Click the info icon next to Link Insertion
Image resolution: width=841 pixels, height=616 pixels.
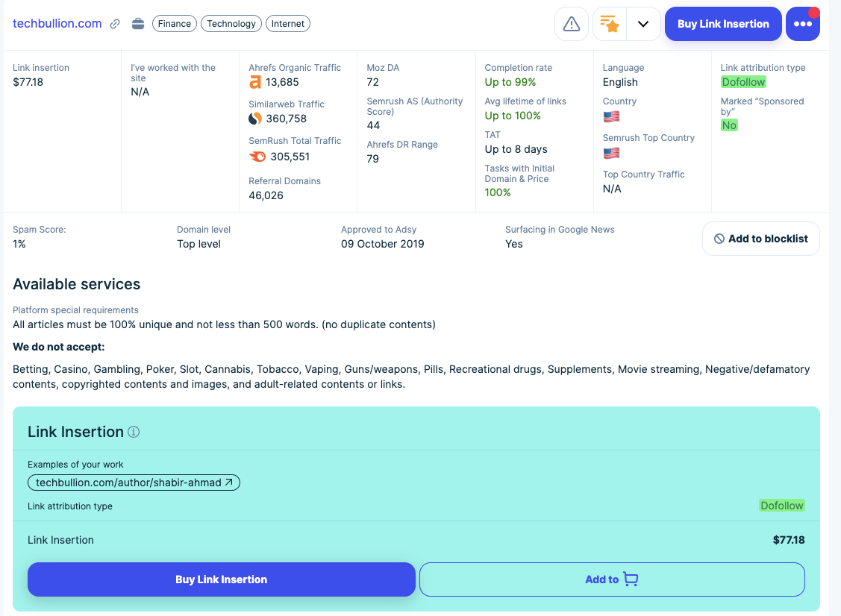[134, 432]
